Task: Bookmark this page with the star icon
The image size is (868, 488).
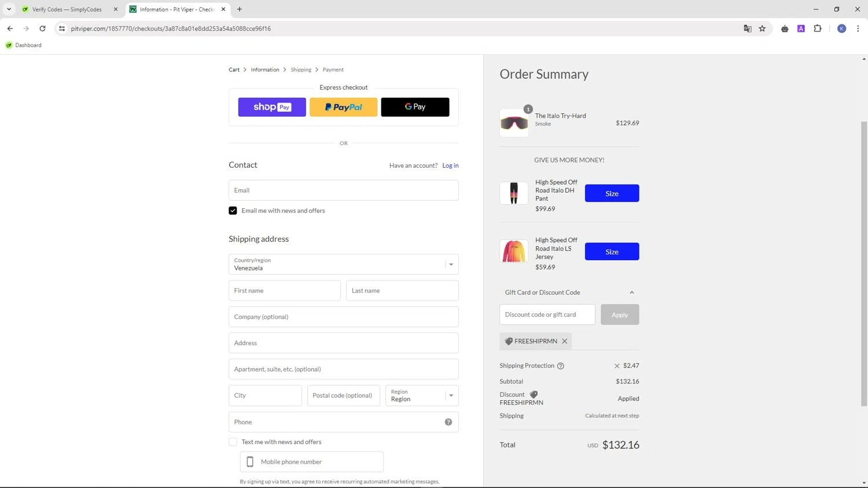Action: [x=762, y=28]
